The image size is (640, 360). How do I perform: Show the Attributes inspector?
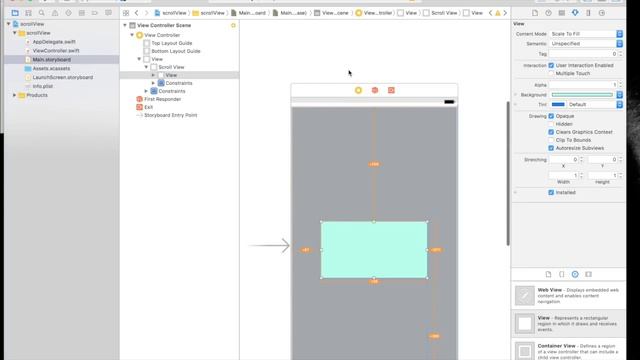575,13
